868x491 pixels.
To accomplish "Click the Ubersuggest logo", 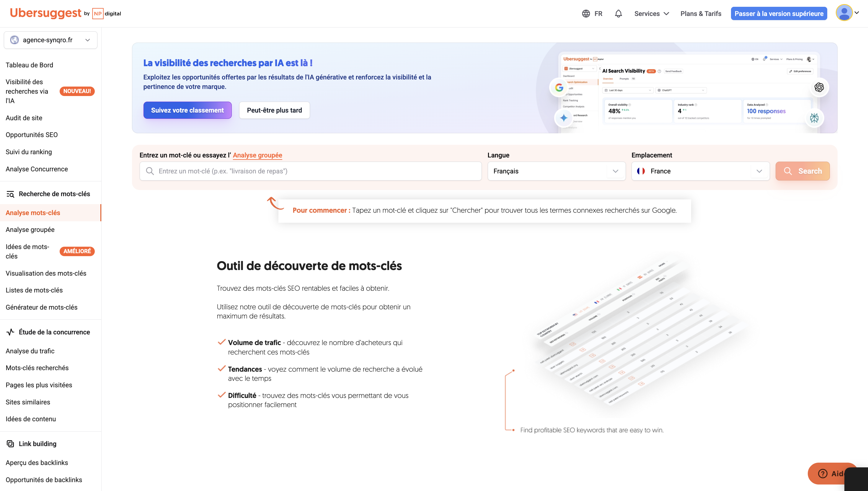I will coord(45,13).
